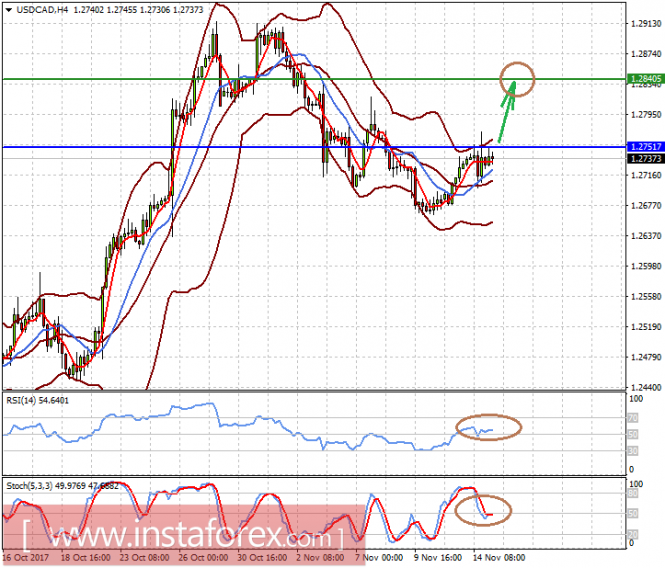The height and width of the screenshot is (568, 665).
Task: Click the 23 Oct 08:00 time label
Action: (x=144, y=557)
